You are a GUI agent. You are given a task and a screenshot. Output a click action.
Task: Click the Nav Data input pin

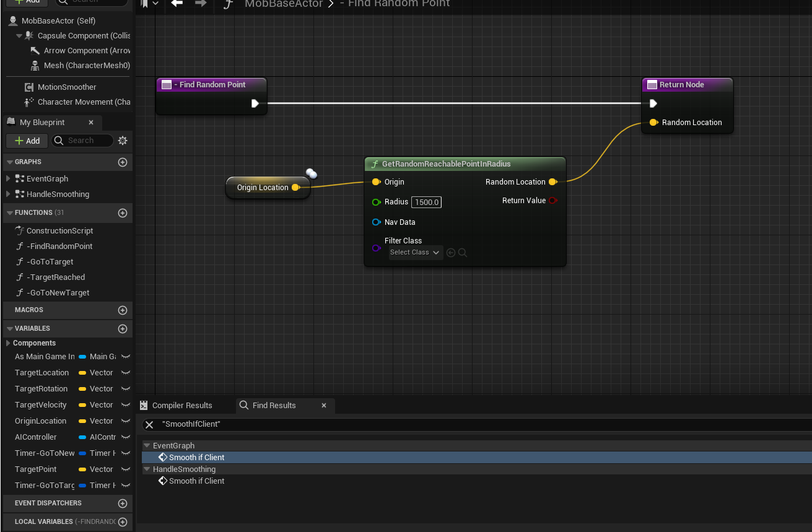376,222
